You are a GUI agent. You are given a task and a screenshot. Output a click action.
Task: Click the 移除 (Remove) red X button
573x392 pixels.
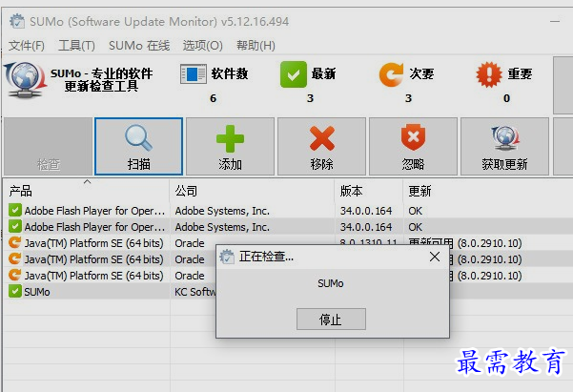pos(321,146)
